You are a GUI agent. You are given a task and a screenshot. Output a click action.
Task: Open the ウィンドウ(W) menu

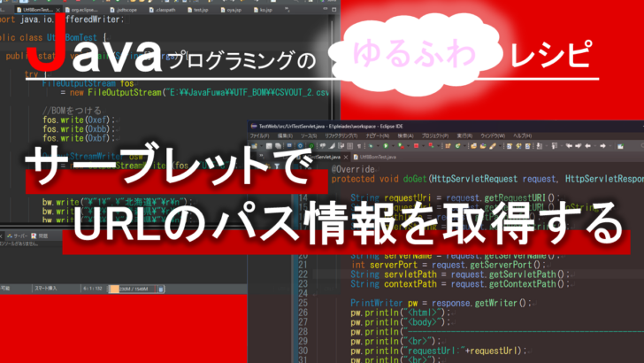(x=493, y=135)
